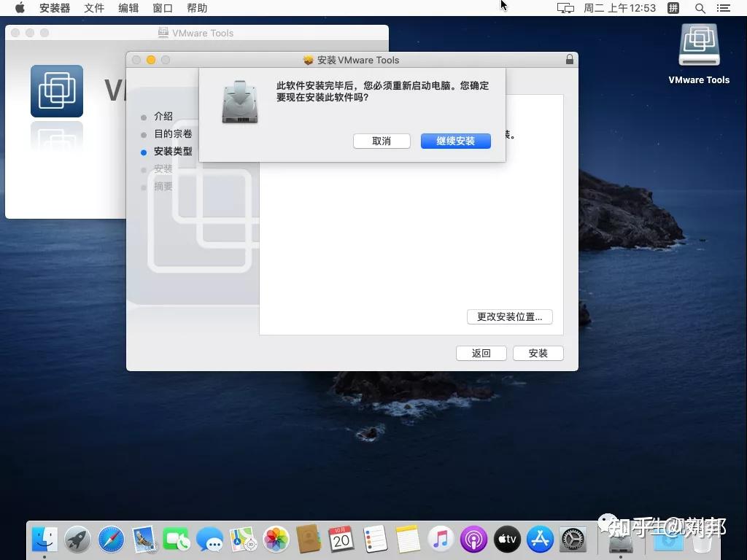Click the screen mirroring menu bar icon

coord(565,8)
